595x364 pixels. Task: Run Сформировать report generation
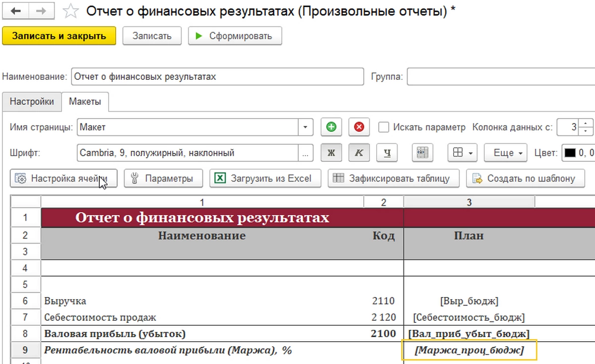pyautogui.click(x=235, y=36)
